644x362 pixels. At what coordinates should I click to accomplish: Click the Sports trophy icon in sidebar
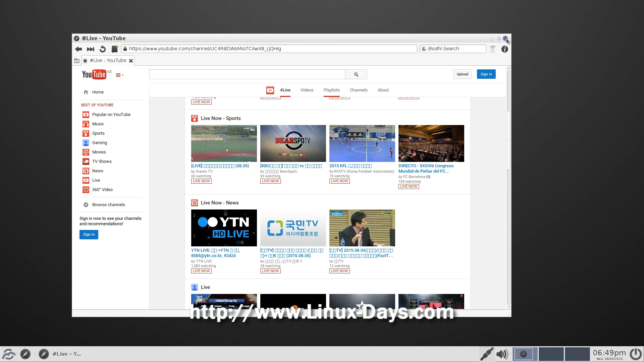[86, 133]
